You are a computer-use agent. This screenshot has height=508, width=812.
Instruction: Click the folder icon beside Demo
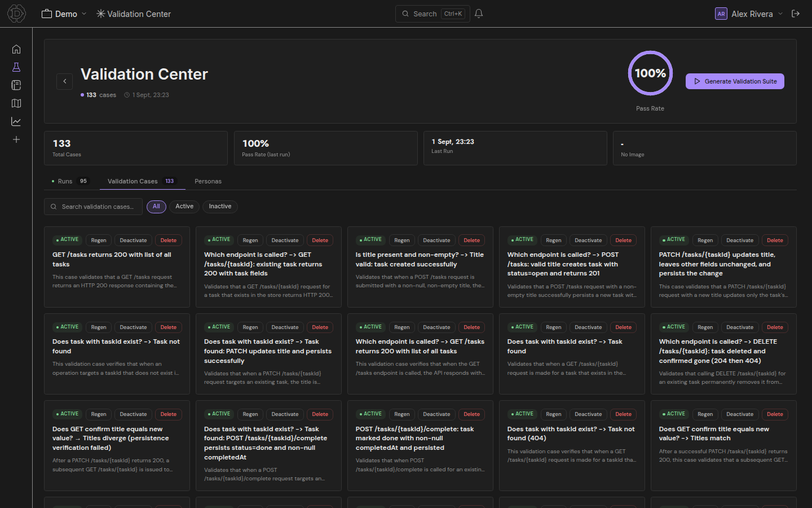47,14
